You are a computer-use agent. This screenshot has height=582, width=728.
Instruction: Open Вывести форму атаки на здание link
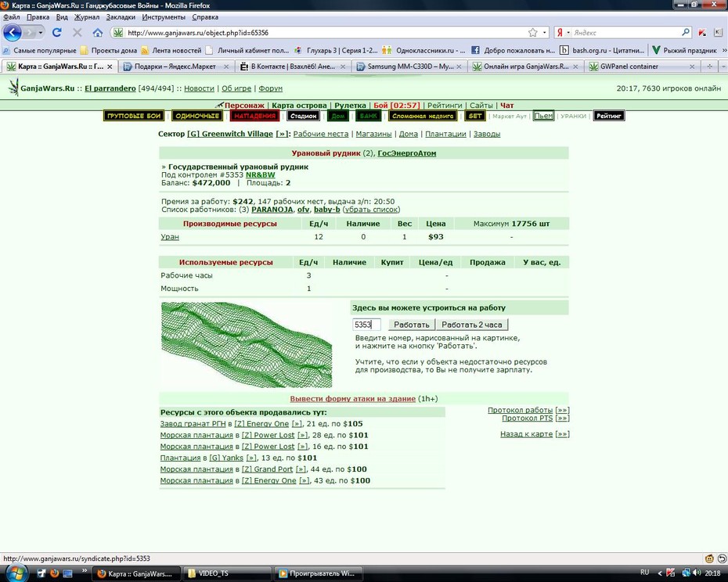tap(352, 399)
